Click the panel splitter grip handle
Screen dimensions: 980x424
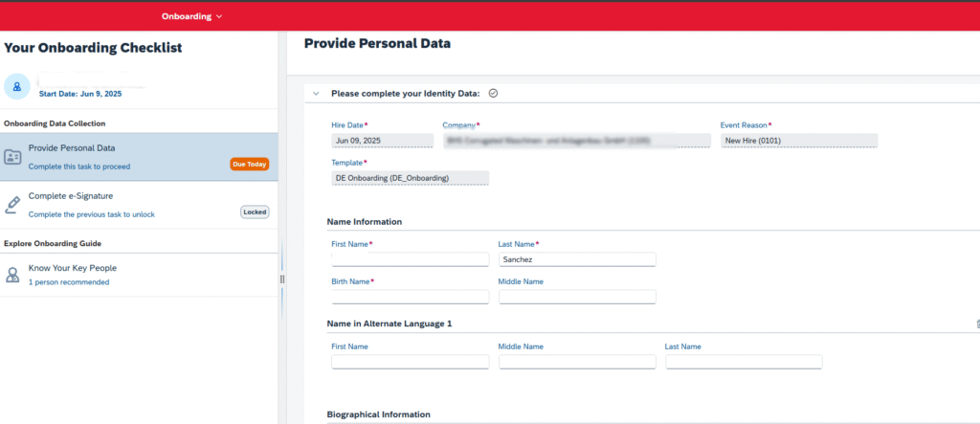pos(282,279)
